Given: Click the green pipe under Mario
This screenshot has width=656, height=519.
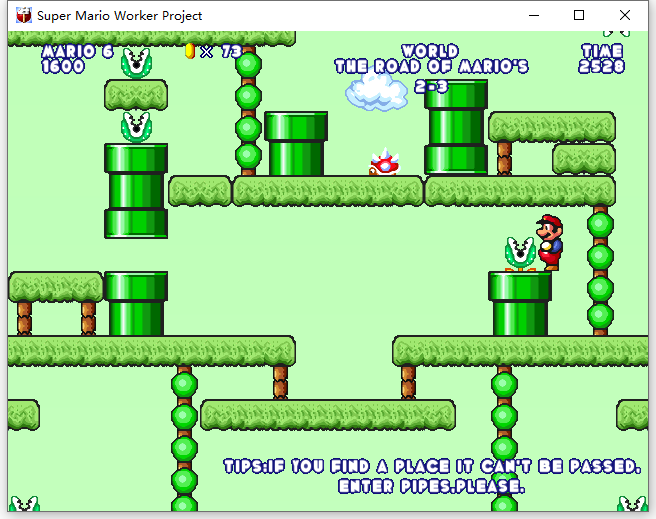Looking at the screenshot, I should (520, 304).
